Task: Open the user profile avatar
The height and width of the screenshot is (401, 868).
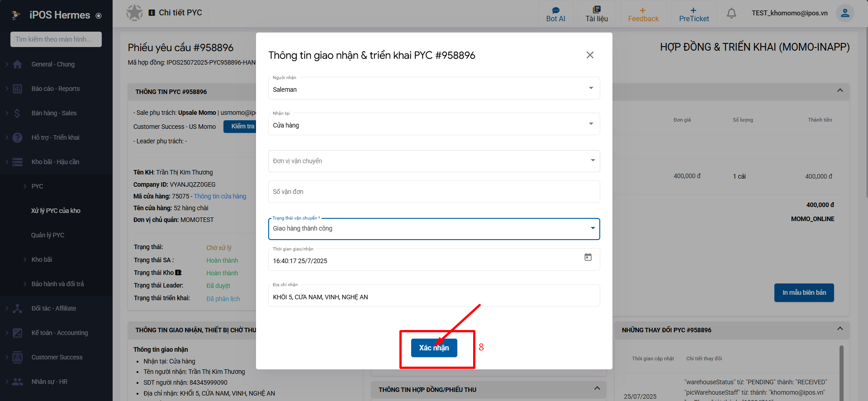Action: 844,13
